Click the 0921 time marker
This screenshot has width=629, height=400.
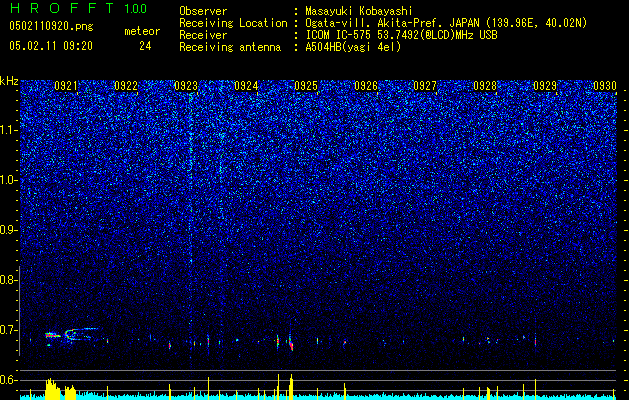tap(66, 86)
